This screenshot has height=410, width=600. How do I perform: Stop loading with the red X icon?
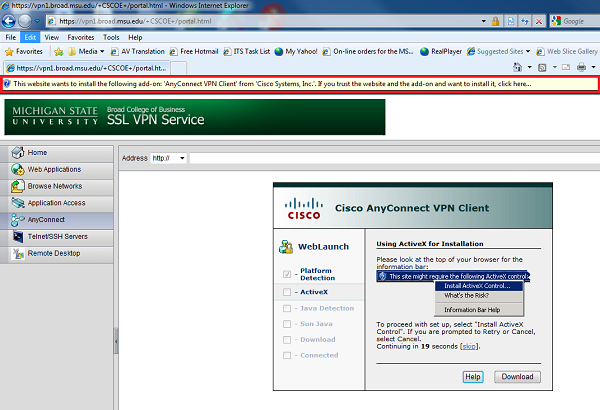539,21
